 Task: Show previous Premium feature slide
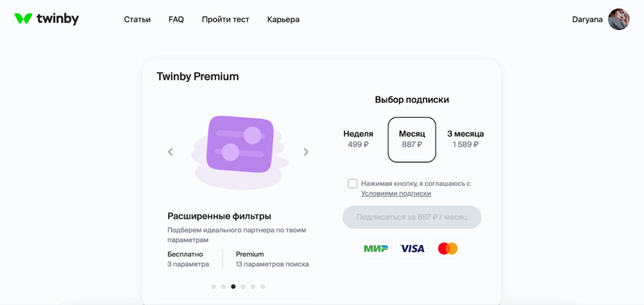pyautogui.click(x=170, y=152)
